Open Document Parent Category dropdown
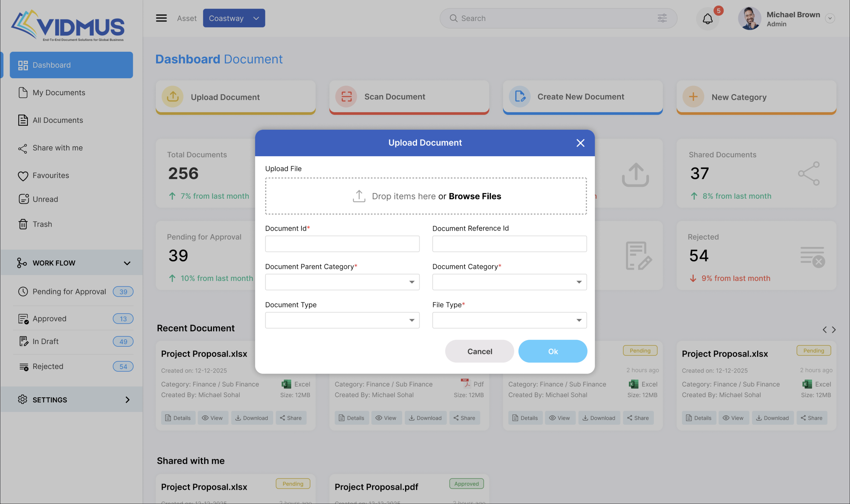 tap(342, 282)
